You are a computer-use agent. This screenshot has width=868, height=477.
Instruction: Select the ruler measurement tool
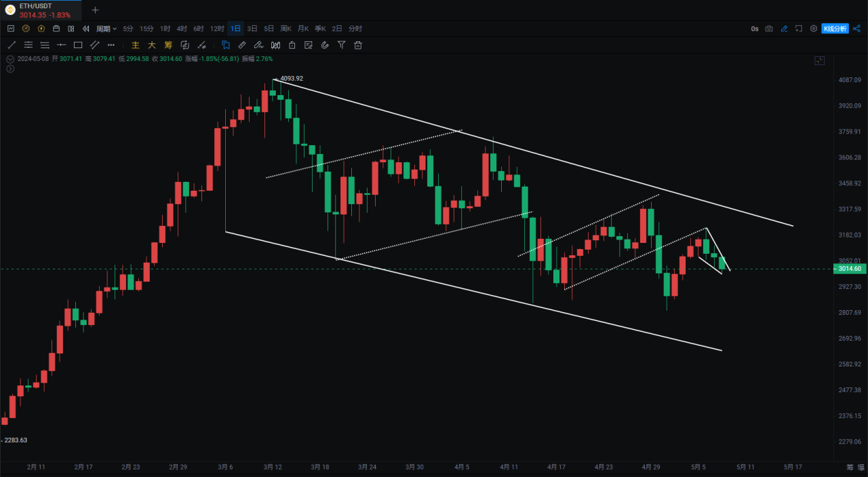click(242, 45)
